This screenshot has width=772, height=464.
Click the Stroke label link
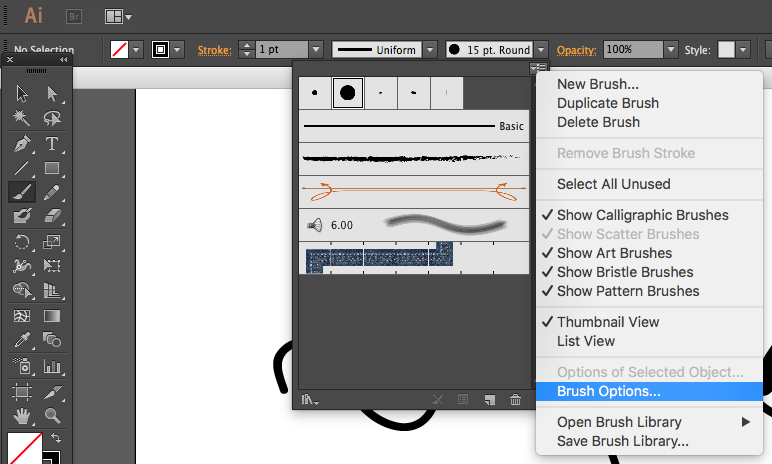click(214, 49)
